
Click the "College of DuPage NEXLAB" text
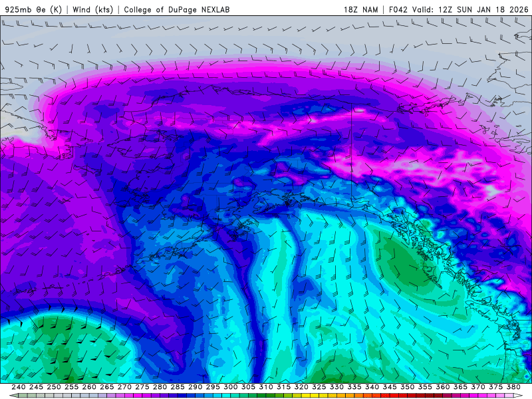(x=177, y=9)
